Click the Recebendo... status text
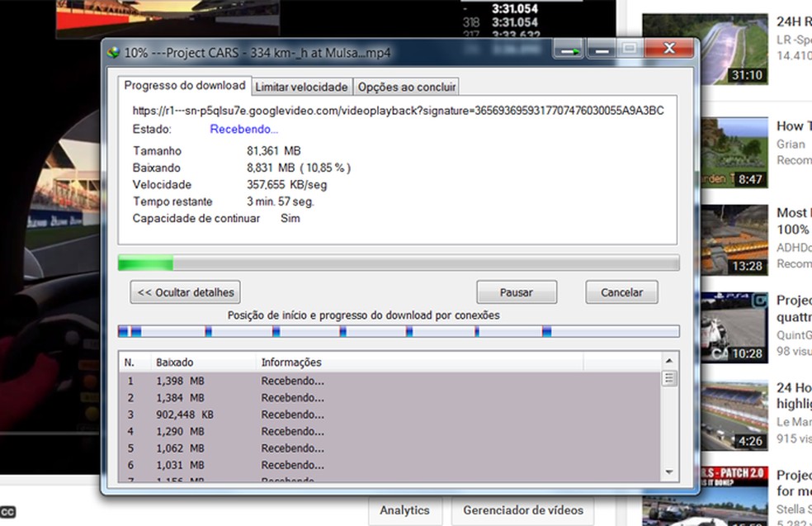Viewport: 812px width, 526px height. pos(243,129)
